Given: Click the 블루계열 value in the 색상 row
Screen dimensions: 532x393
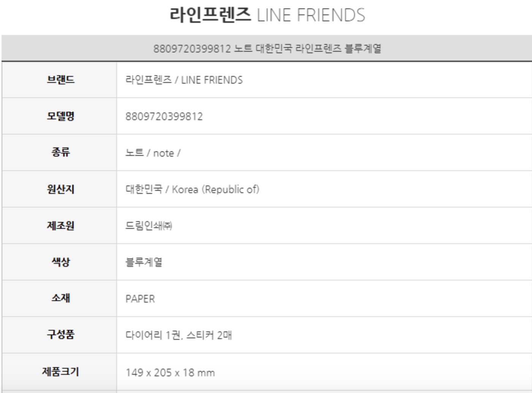Looking at the screenshot, I should click(x=144, y=262).
